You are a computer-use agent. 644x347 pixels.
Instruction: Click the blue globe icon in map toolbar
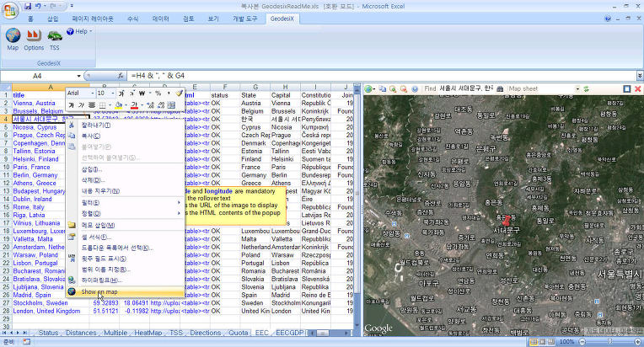coord(415,88)
